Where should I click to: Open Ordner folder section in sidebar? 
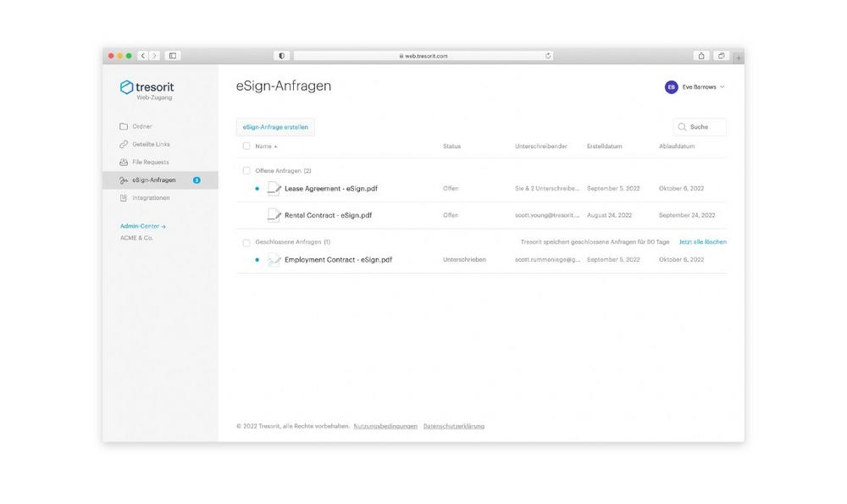point(141,126)
